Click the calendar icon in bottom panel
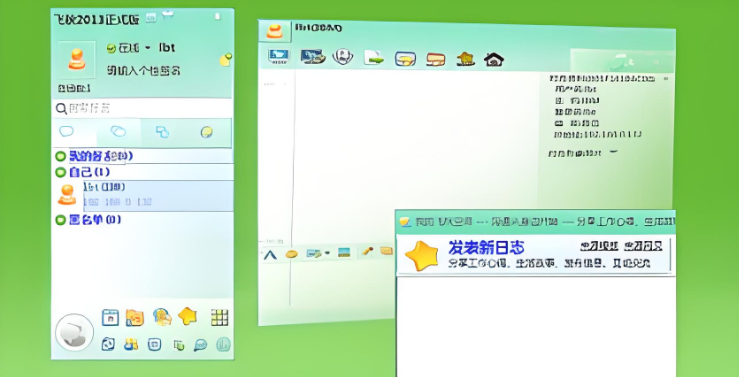Screen dimensions: 739x377 click(x=110, y=317)
